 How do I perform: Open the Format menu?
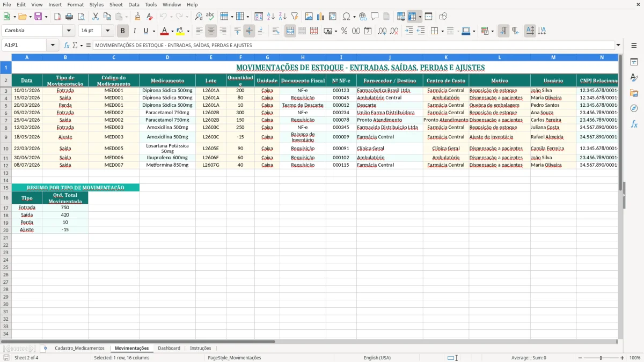pyautogui.click(x=75, y=4)
